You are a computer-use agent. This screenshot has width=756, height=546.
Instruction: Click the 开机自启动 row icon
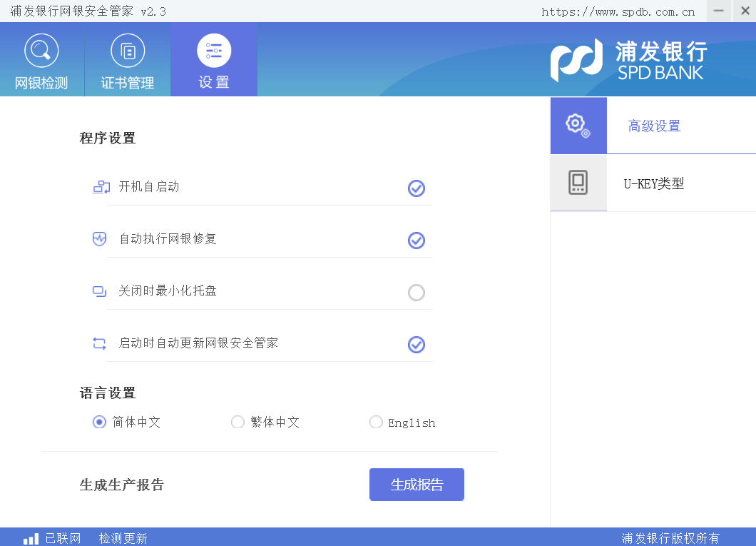point(101,187)
